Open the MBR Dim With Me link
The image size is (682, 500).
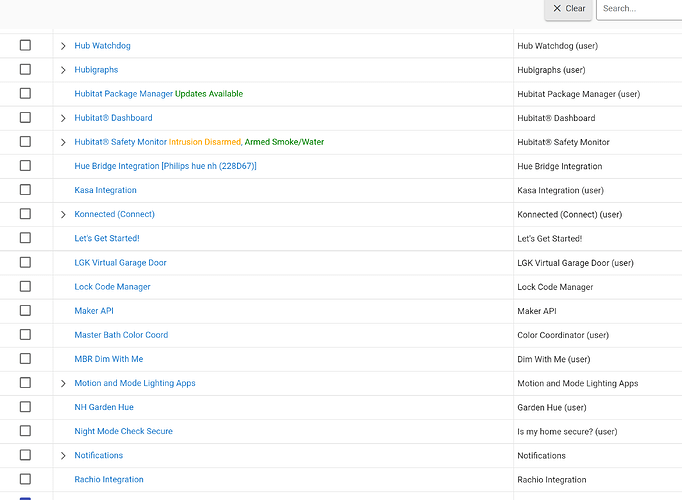point(109,359)
